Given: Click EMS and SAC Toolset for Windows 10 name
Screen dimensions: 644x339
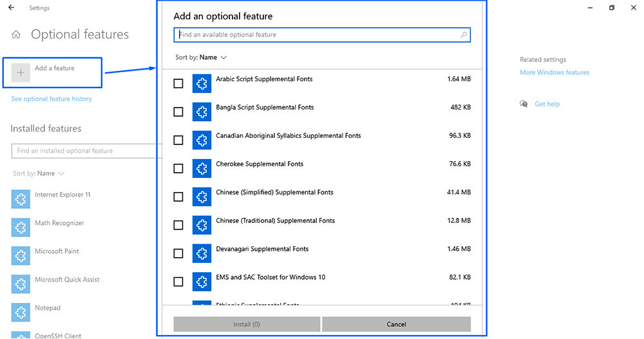Looking at the screenshot, I should tap(270, 277).
